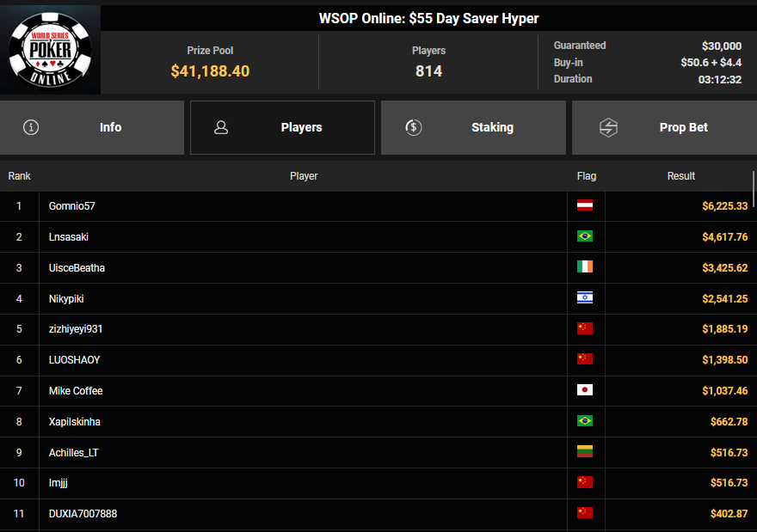757x532 pixels.
Task: Select the Prop Bet tab
Action: click(664, 127)
